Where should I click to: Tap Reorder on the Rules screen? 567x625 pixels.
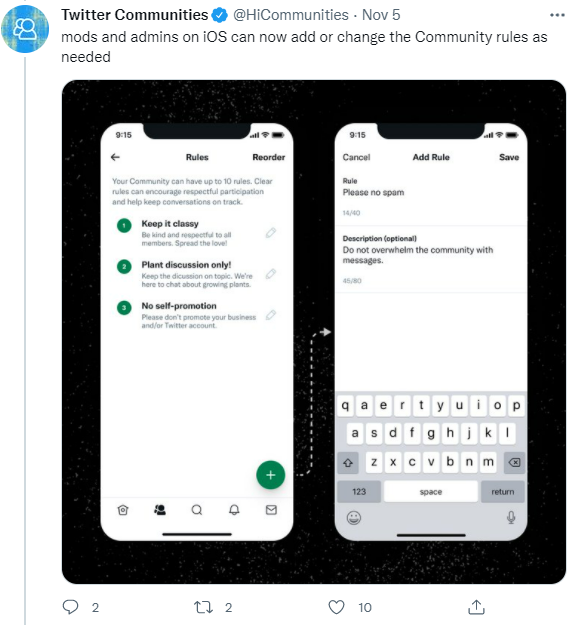point(269,157)
